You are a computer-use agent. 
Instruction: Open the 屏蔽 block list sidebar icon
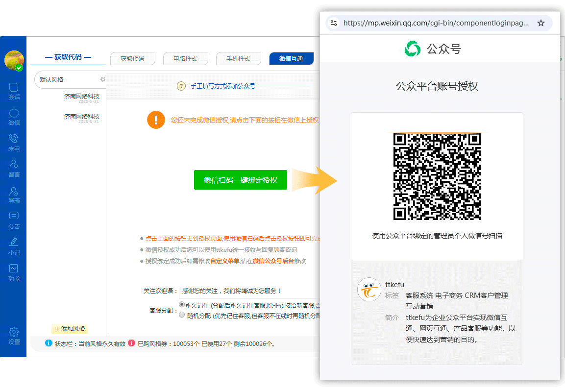tap(14, 195)
